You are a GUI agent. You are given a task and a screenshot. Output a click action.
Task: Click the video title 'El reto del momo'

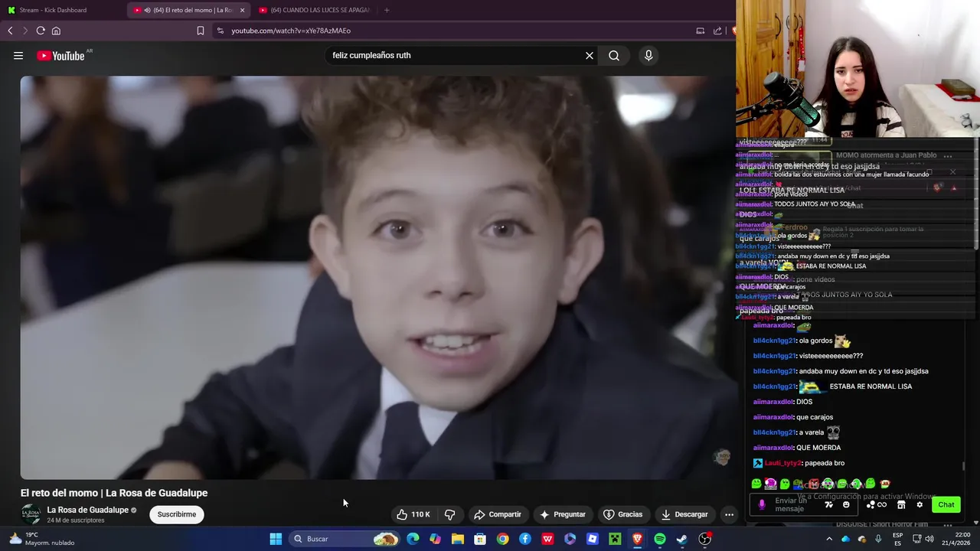click(x=114, y=493)
